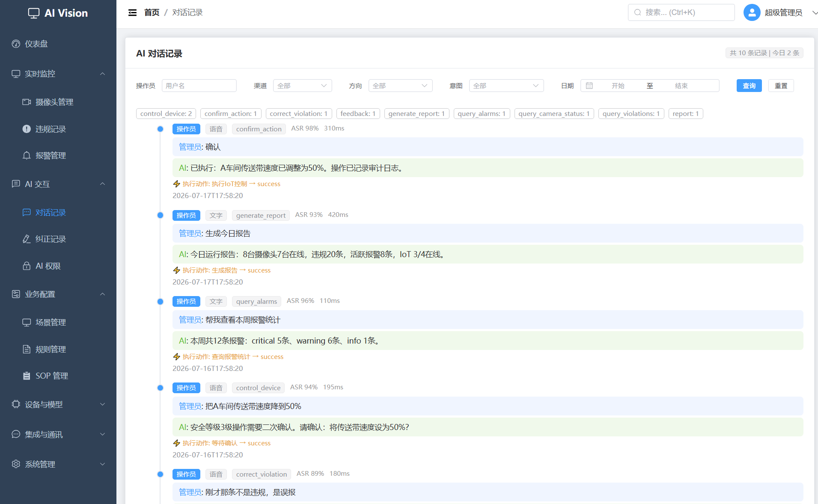Viewport: 818px width, 504px height.
Task: Go to 规则管理 menu item
Action: tap(58, 349)
